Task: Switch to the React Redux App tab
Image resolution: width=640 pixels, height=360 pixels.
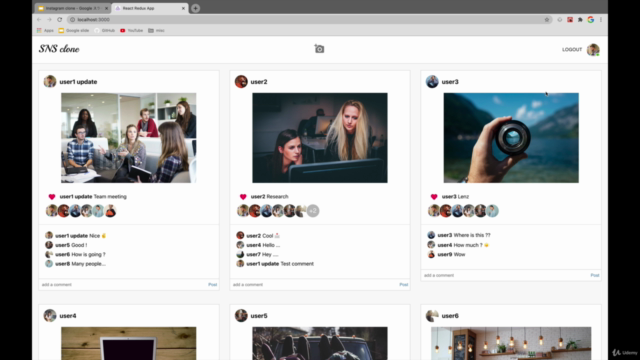Action: (x=149, y=8)
